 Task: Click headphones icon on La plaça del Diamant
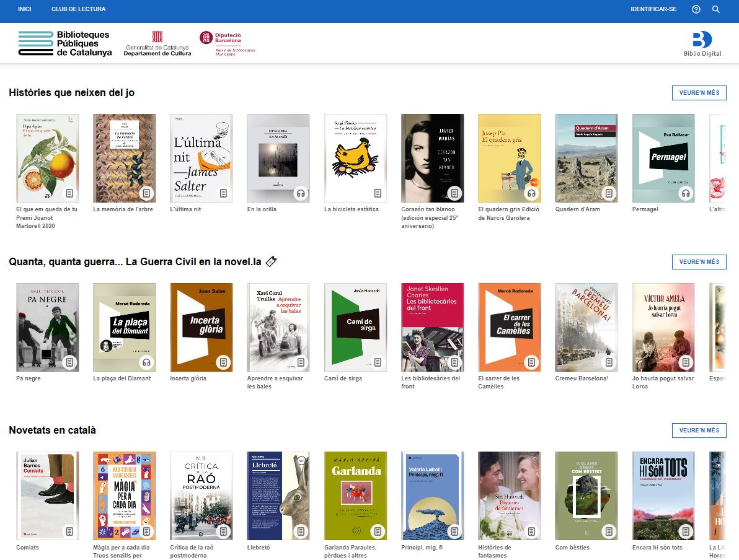point(146,362)
